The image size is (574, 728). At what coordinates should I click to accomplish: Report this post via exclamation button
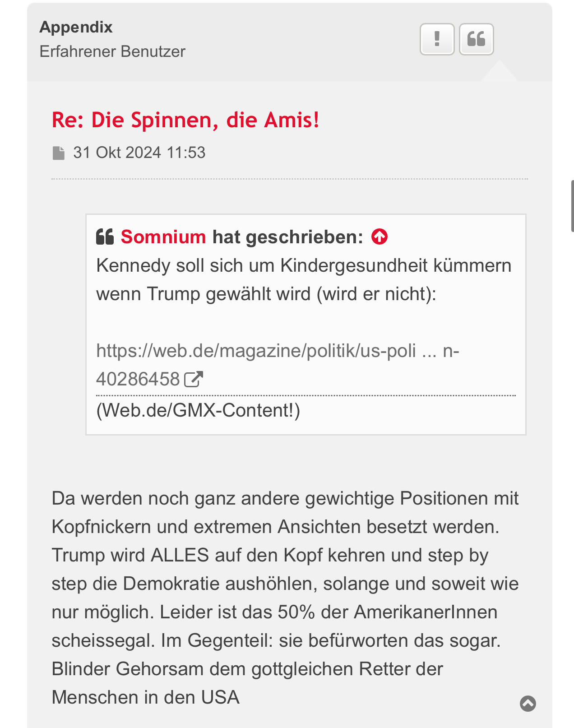(437, 39)
